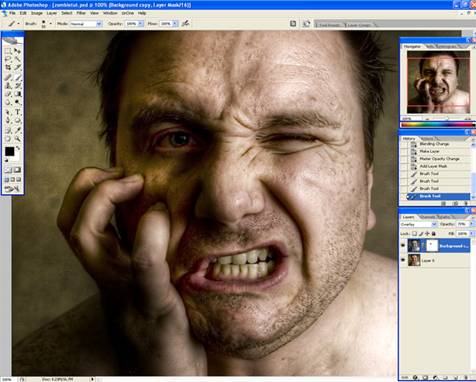Open the Filter menu
Screen dimensions: 476x382
pos(81,13)
